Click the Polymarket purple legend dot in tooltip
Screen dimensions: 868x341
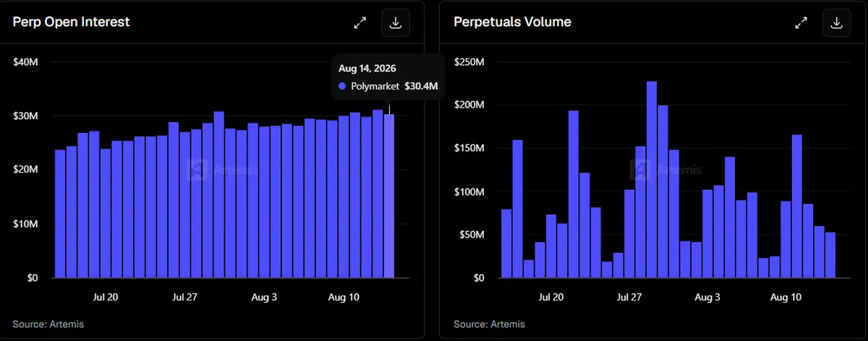(343, 87)
